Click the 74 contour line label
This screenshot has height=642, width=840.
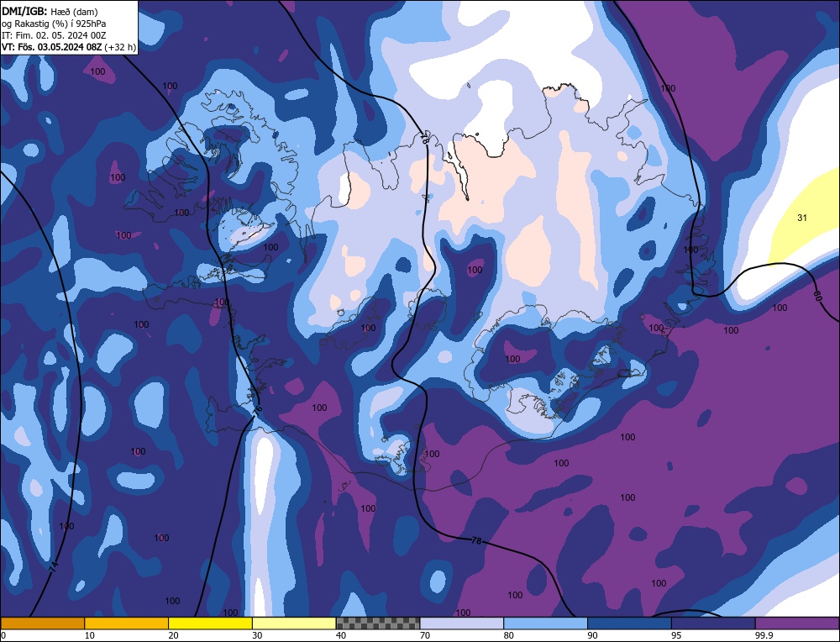(53, 567)
